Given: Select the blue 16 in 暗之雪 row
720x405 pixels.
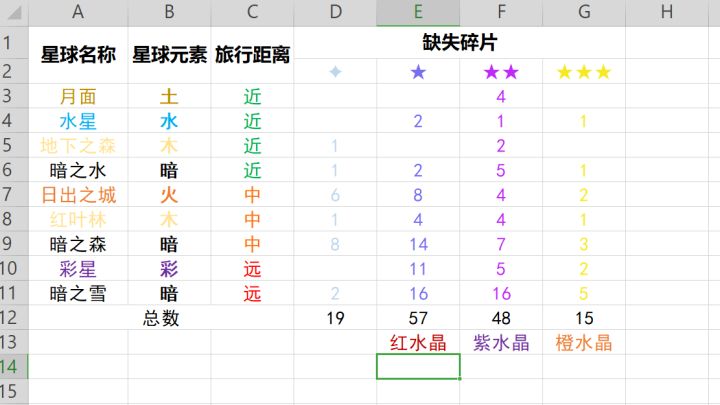Looking at the screenshot, I should click(x=418, y=293).
